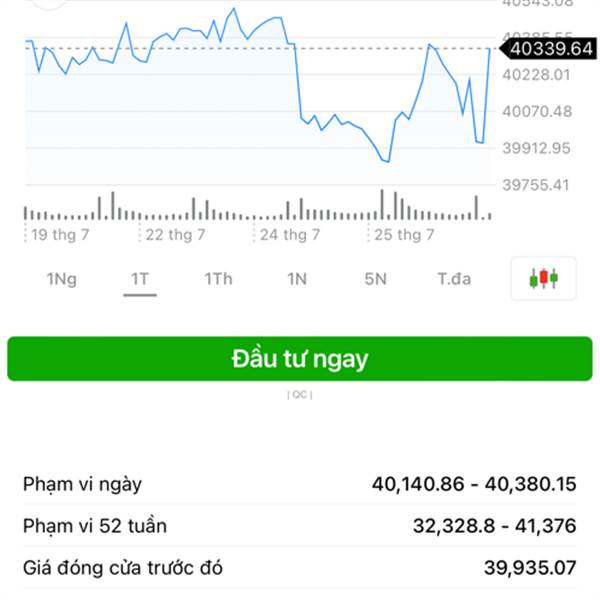
Task: Choose the 5N time range
Action: coord(375,279)
